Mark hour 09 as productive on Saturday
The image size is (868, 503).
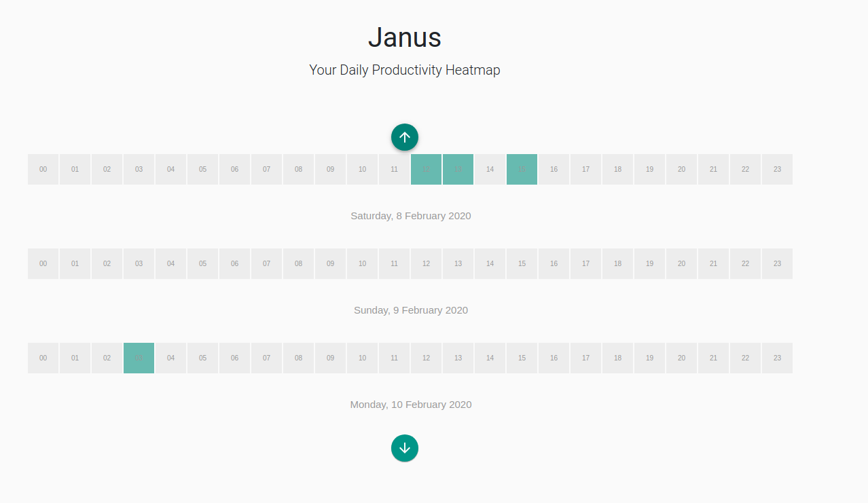[x=330, y=169]
